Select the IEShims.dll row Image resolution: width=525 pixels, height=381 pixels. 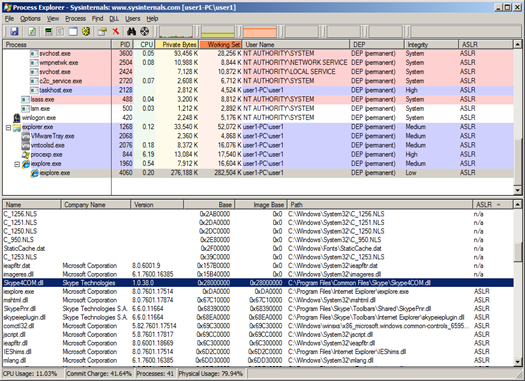pos(258,352)
